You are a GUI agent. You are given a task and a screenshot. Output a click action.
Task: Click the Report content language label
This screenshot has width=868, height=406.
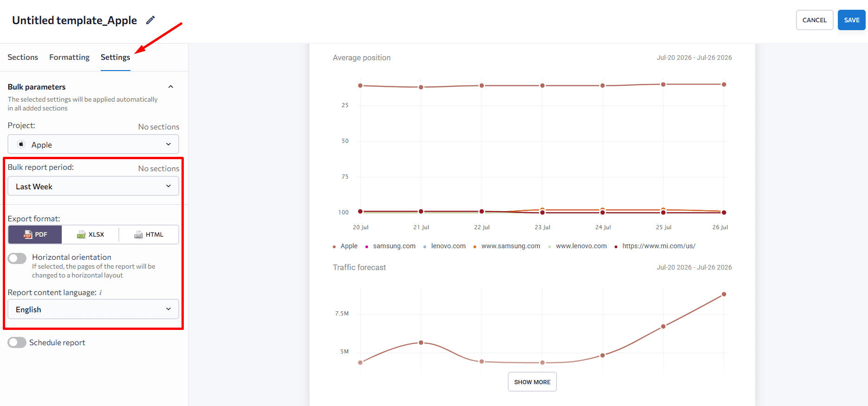coord(52,292)
